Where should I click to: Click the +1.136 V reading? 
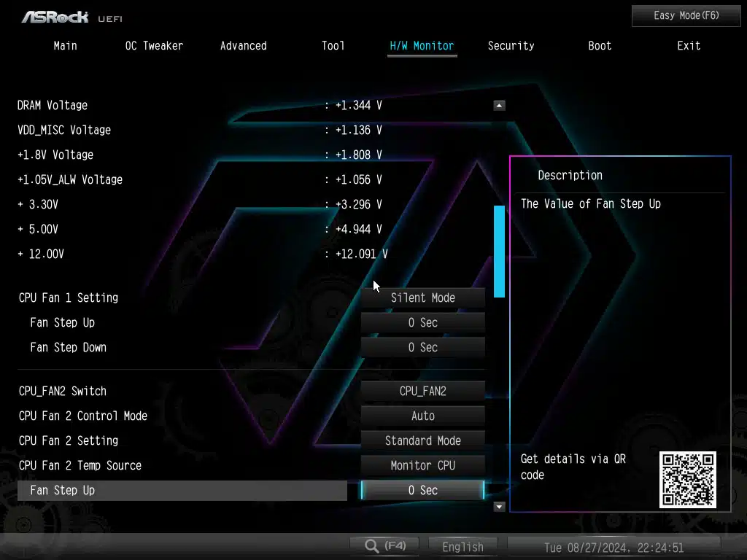tap(358, 130)
